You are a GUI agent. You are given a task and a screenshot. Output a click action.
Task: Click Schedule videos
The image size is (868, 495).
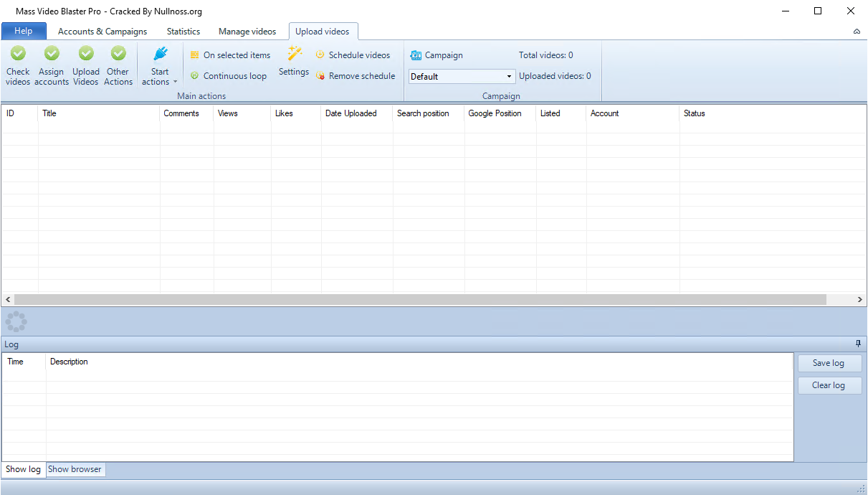(353, 55)
